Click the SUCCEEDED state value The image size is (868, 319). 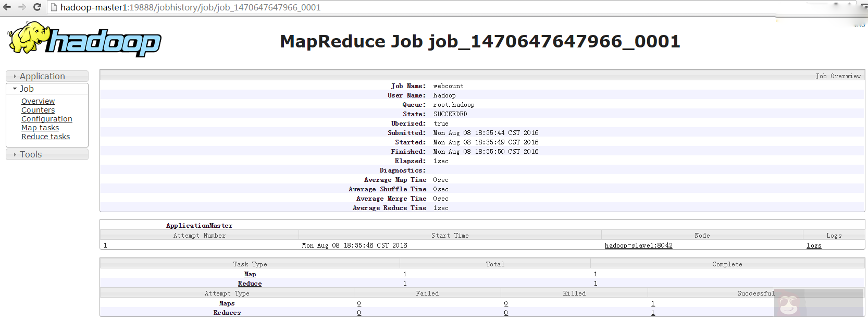450,114
